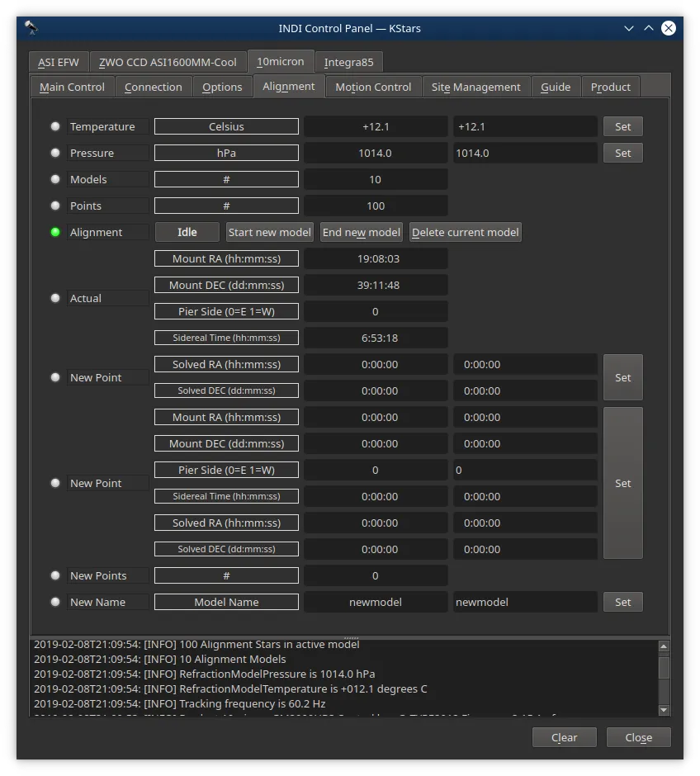Click the log scrollbar up arrow
Screen dimensions: 700x776
(664, 646)
